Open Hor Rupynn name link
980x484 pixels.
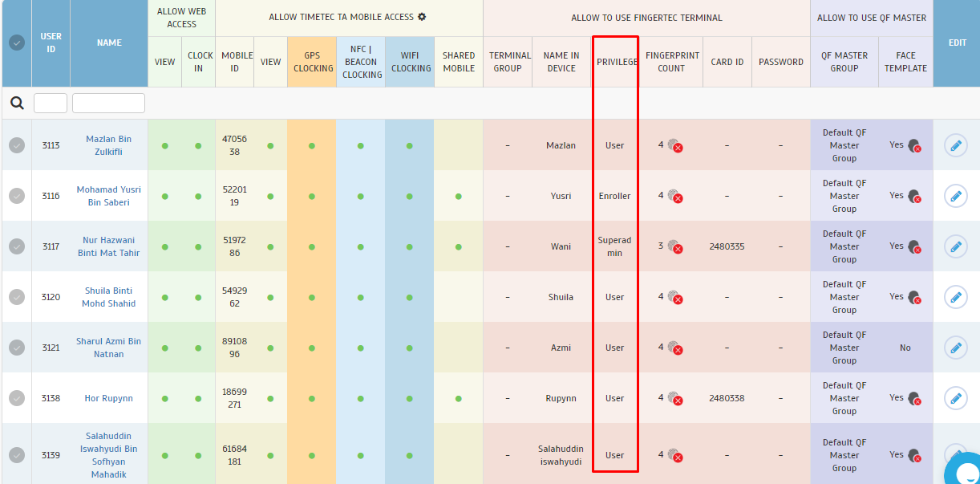coord(109,398)
